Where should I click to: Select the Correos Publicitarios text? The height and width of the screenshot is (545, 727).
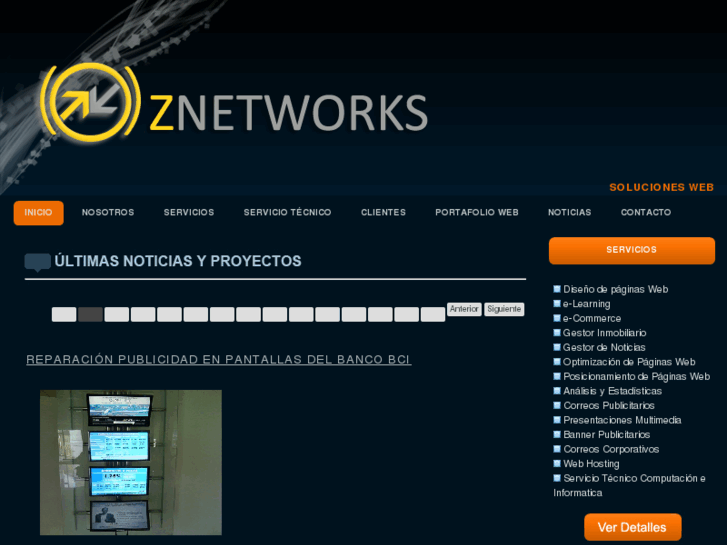click(x=609, y=405)
